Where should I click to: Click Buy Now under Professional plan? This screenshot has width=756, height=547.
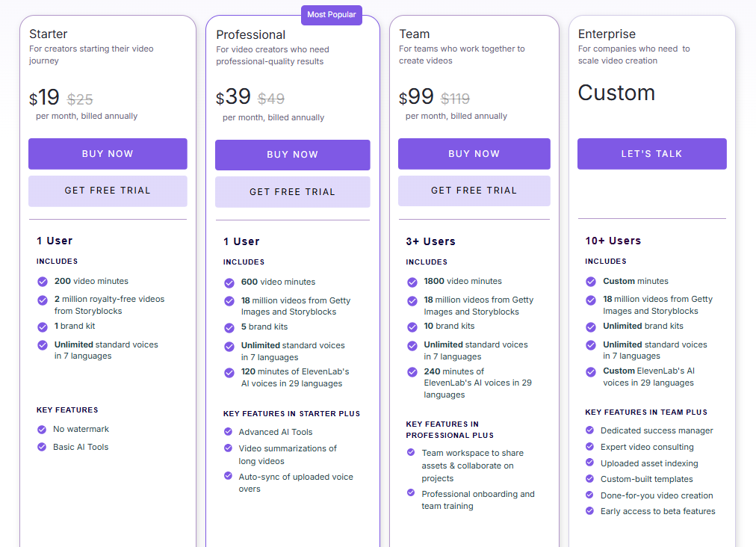click(x=293, y=155)
